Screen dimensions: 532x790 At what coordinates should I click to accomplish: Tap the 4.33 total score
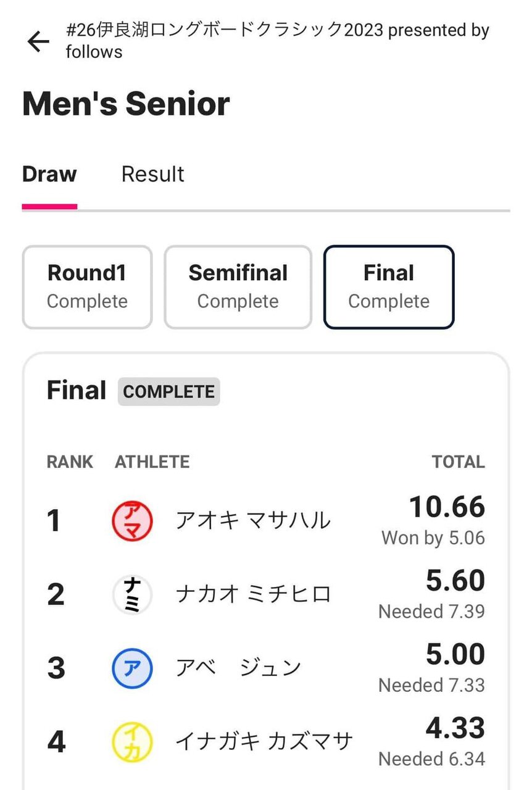[455, 728]
